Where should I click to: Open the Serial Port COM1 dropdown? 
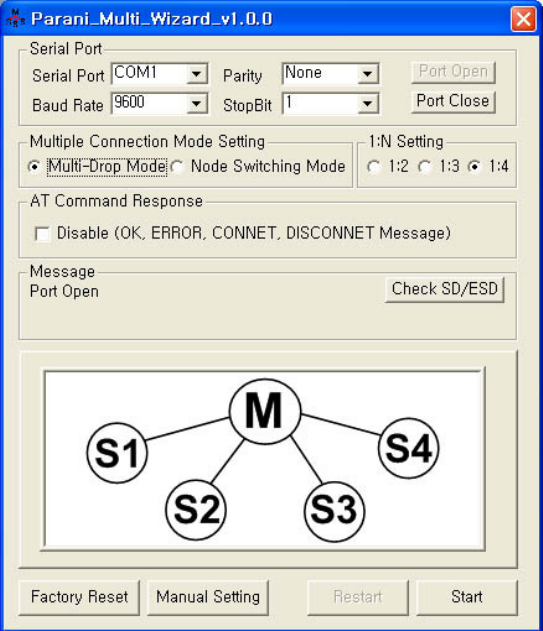(x=159, y=74)
